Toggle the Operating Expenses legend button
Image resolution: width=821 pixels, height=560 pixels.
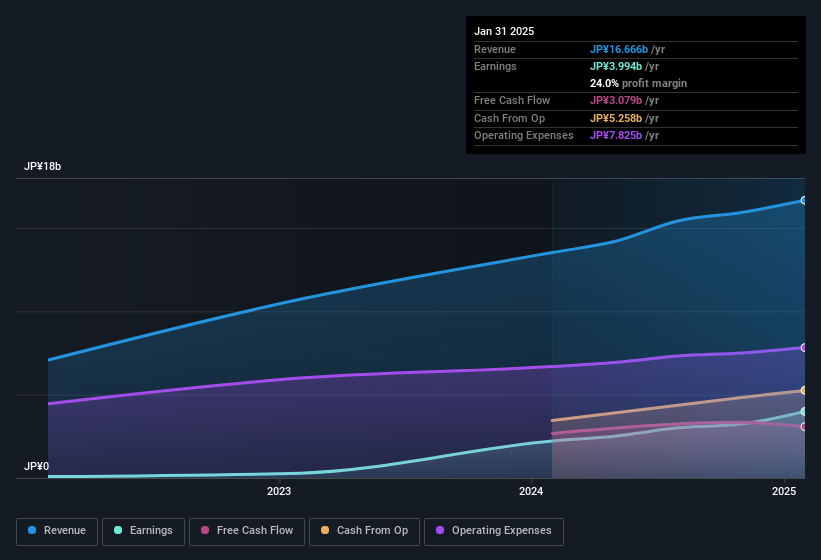[x=494, y=531]
